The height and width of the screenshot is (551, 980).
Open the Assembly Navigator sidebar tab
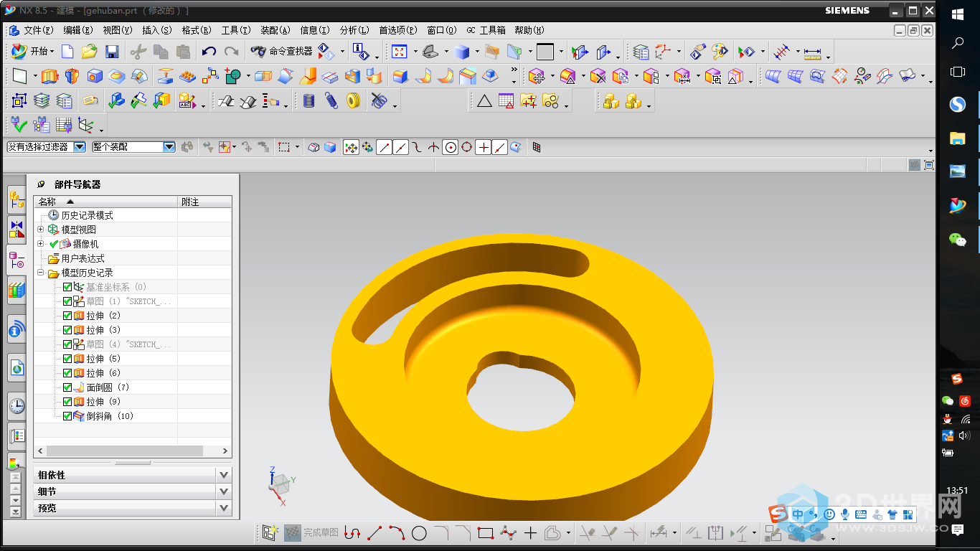[x=17, y=199]
